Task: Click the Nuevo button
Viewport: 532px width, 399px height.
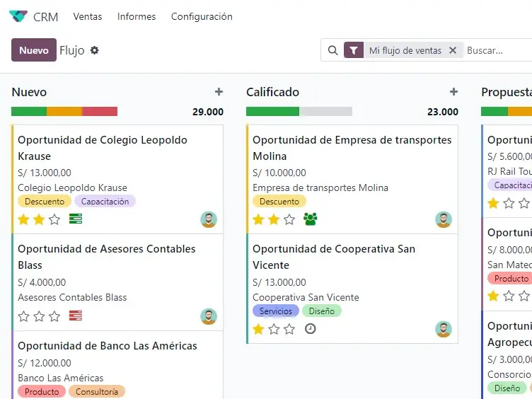Action: click(34, 50)
